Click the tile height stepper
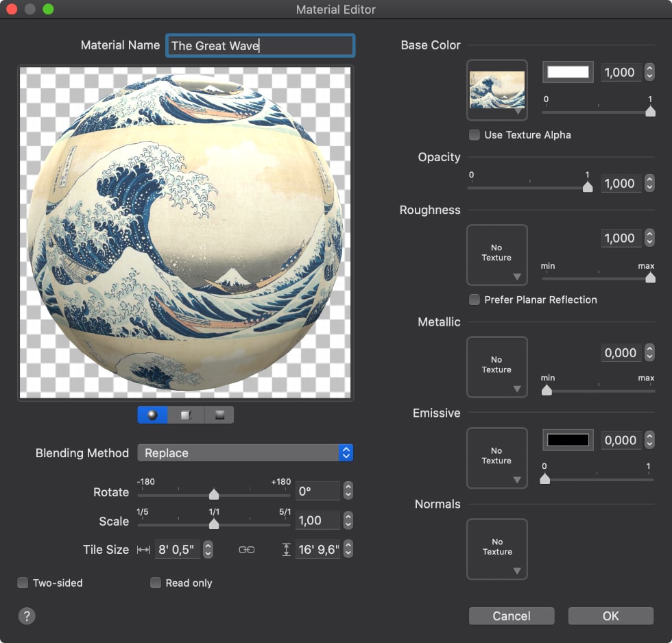Viewport: 672px width, 643px height. coord(348,549)
